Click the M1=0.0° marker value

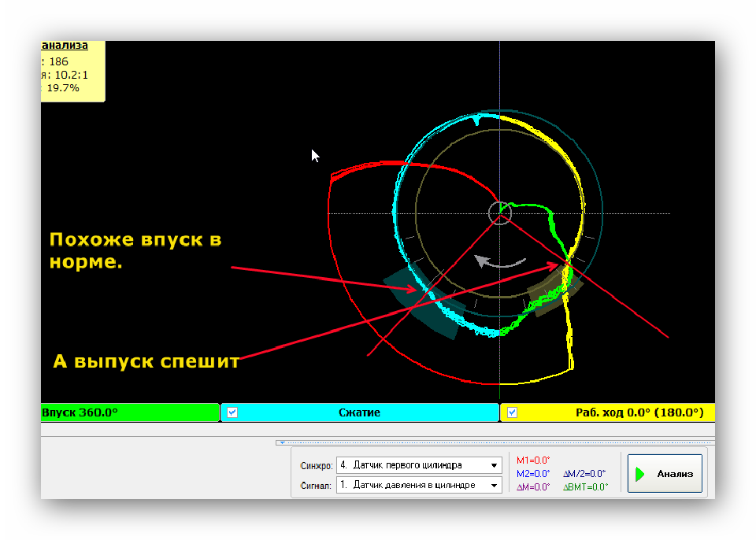(533, 460)
